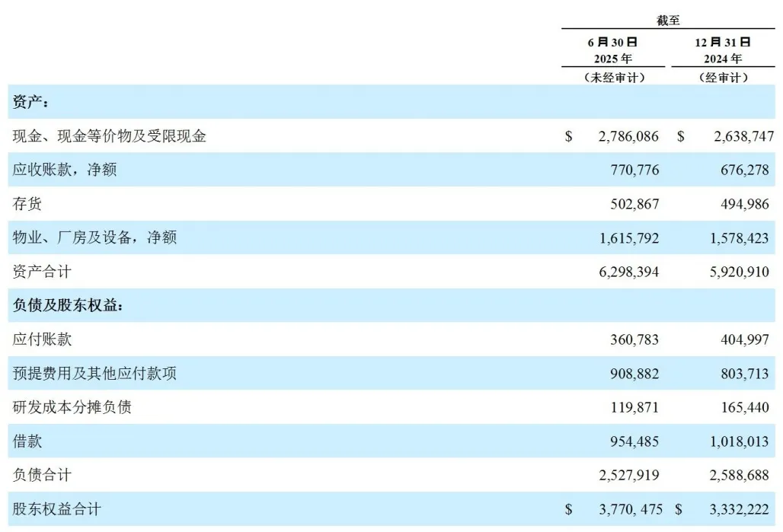Select the 现金、现金等价物及受限现金 row label

tap(110, 137)
